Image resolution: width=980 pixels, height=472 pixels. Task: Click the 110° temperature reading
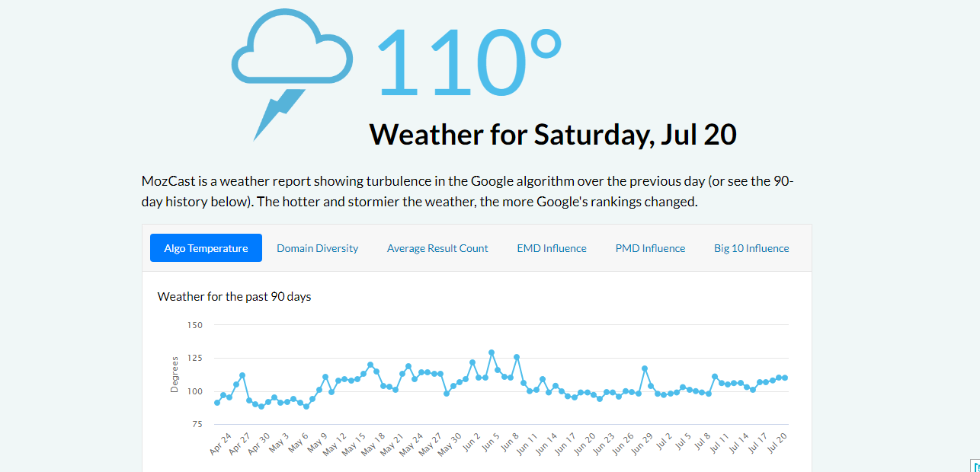469,61
